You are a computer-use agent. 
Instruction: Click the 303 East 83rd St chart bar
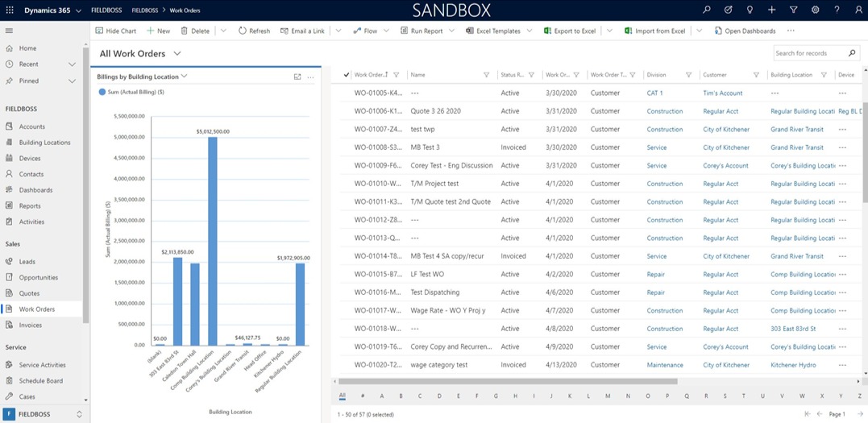(177, 301)
